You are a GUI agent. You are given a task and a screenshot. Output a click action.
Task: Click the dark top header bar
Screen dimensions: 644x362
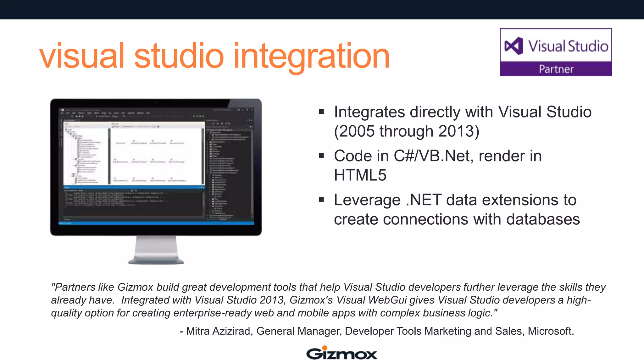(322, 9)
